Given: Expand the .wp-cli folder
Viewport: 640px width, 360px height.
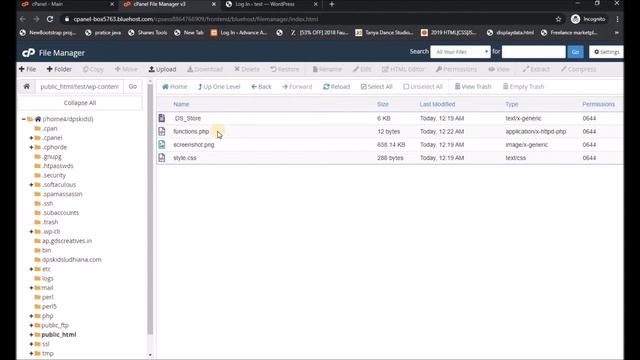Looking at the screenshot, I should point(31,231).
